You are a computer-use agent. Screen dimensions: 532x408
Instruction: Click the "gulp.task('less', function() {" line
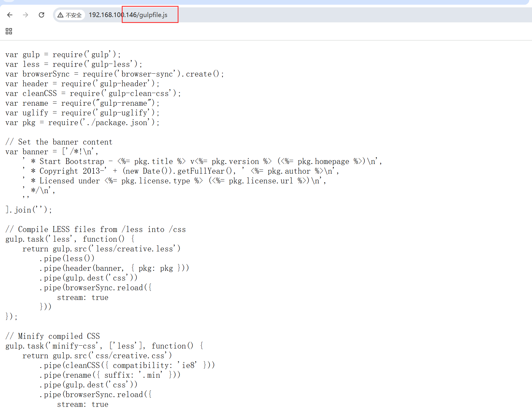click(x=70, y=239)
